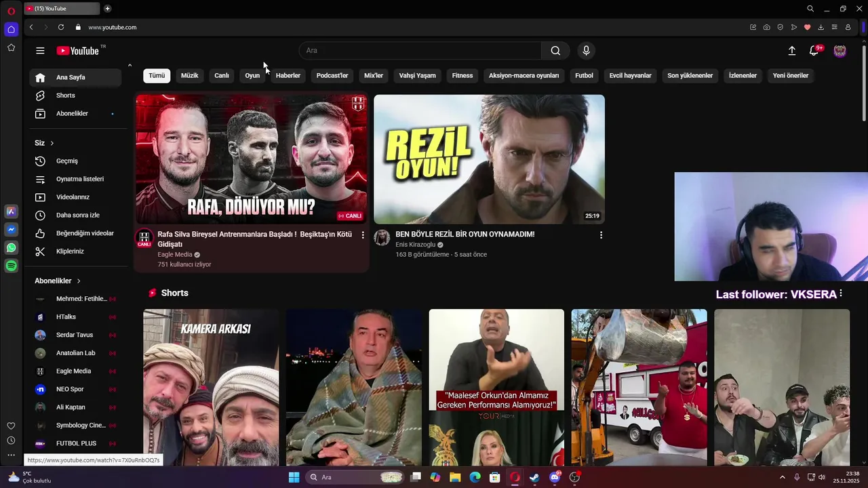This screenshot has height=488, width=868.
Task: Open the YouTube notifications bell
Action: tap(814, 51)
